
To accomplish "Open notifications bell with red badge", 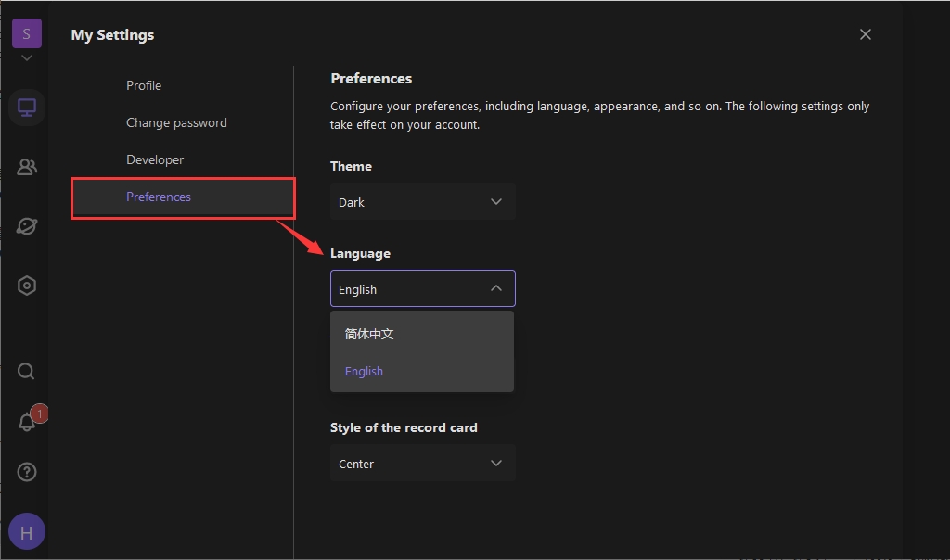I will [27, 422].
